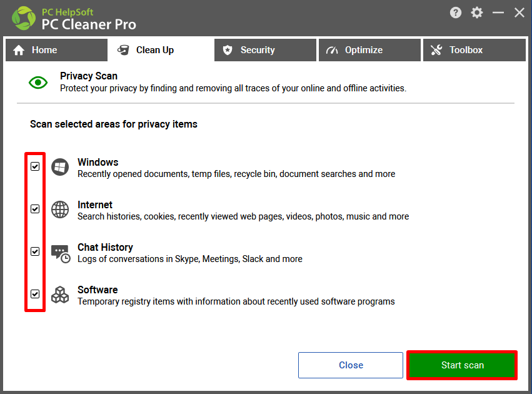This screenshot has width=532, height=394.
Task: Click the green Privacy Scan eye icon
Action: 38,83
